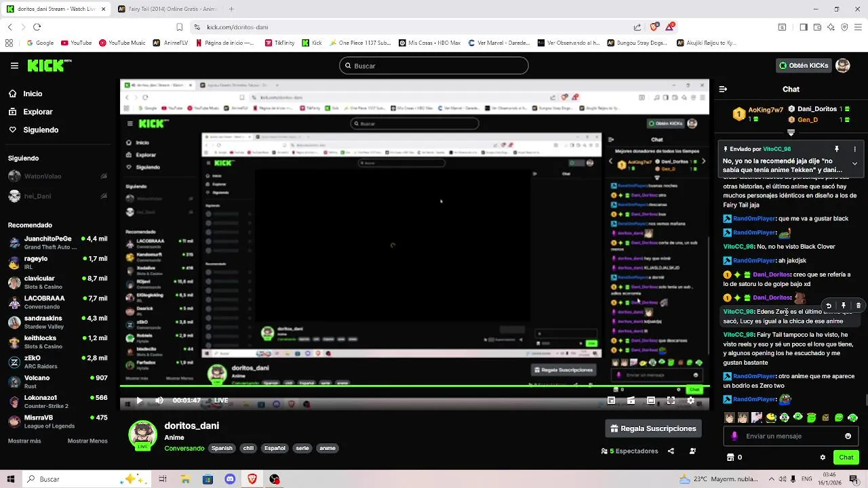Click stream progress bar
Viewport: 868px width, 488px height.
414,387
